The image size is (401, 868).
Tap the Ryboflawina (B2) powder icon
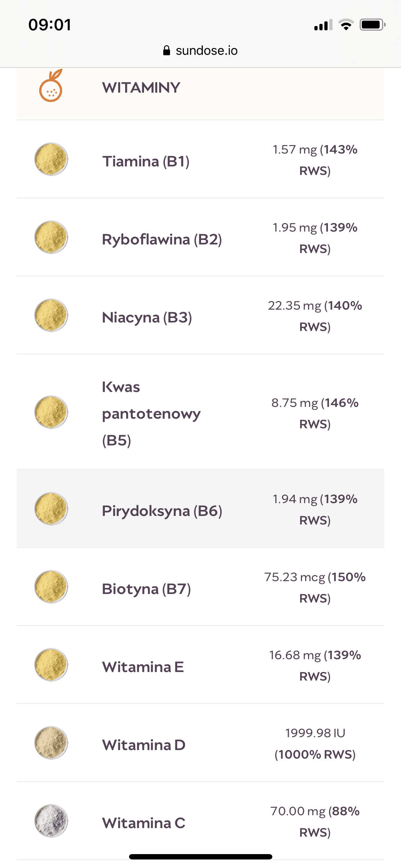[x=51, y=237]
